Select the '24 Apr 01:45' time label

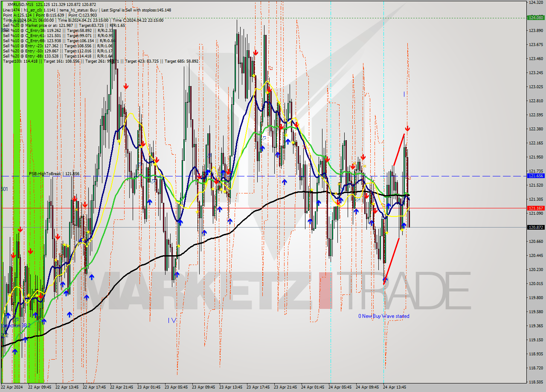point(313,387)
